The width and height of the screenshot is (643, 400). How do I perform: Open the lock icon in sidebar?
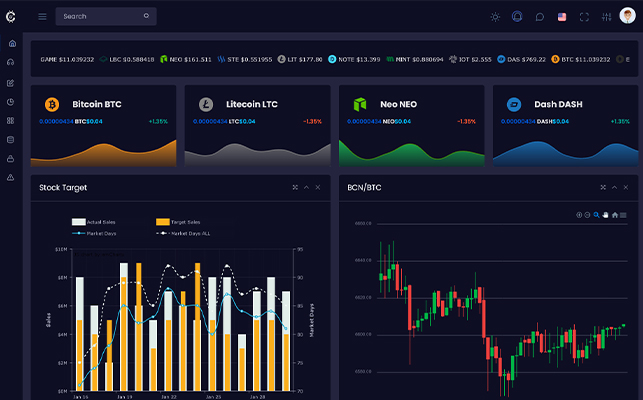11,158
